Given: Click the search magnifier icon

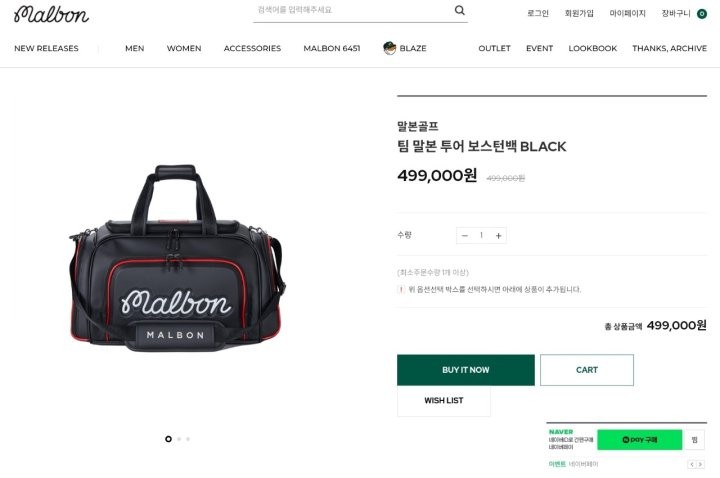Looking at the screenshot, I should 459,10.
